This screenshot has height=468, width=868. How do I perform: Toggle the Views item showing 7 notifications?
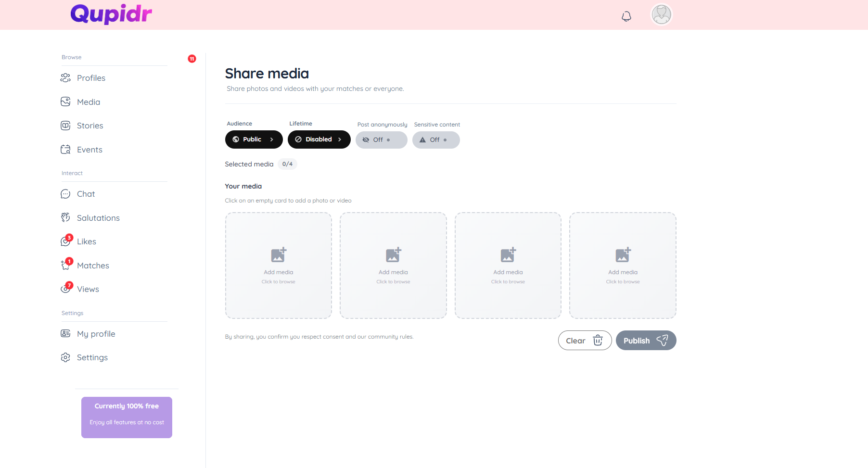(x=88, y=289)
